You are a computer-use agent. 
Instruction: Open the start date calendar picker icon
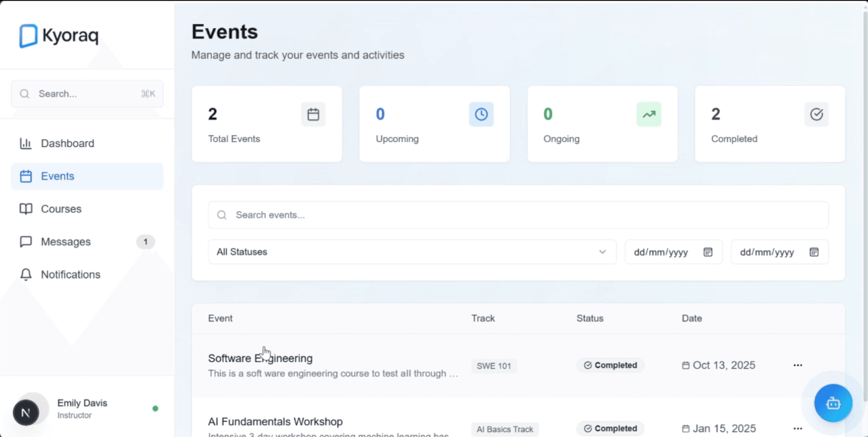(708, 252)
